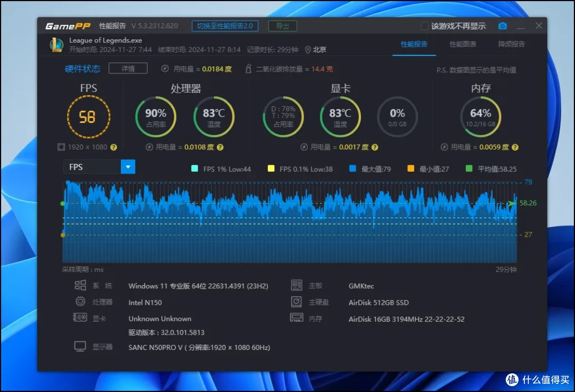Click the 硬件状态 heading text

click(x=83, y=69)
